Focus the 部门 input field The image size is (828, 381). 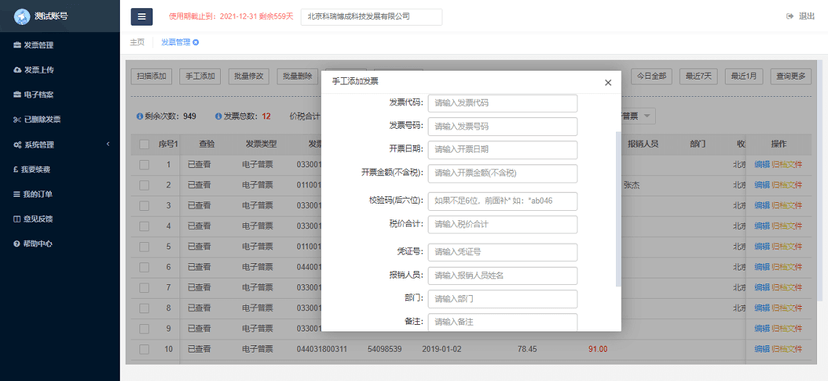click(503, 299)
